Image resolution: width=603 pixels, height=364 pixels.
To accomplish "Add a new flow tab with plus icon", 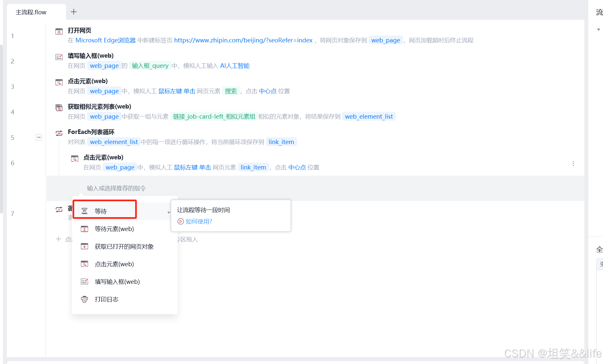I will tap(74, 12).
